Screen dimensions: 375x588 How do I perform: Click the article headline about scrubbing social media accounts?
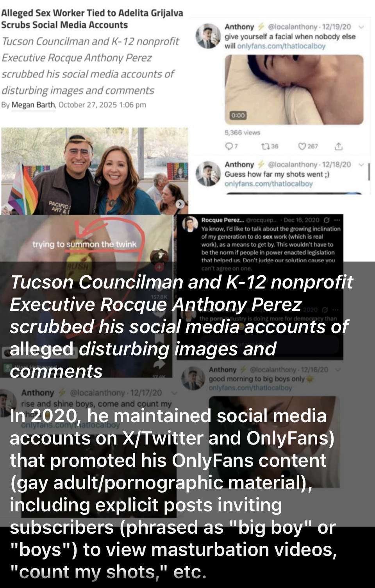click(x=92, y=19)
